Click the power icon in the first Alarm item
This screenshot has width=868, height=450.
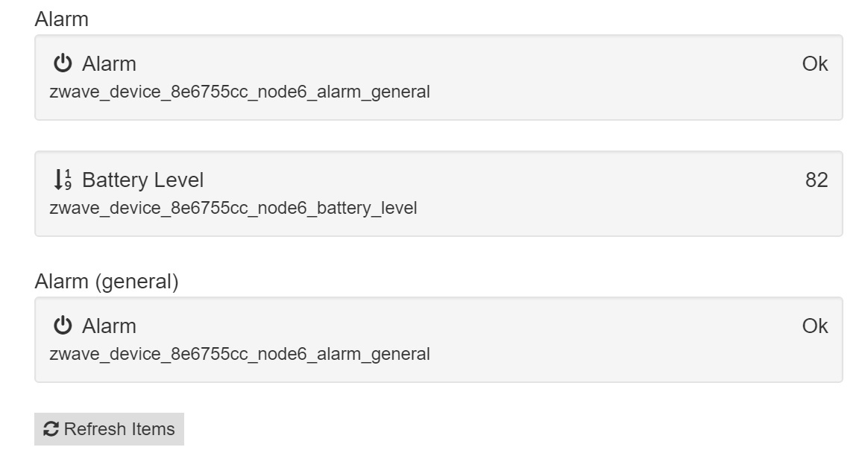63,64
